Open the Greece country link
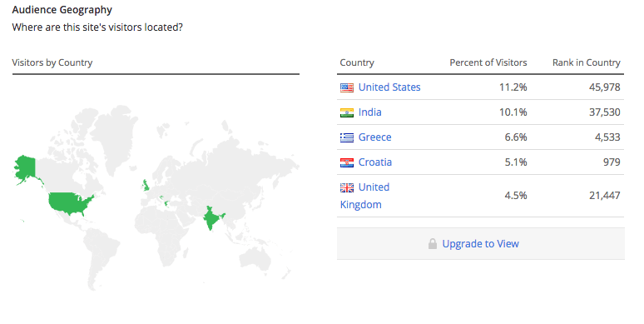The height and width of the screenshot is (324, 644). [374, 137]
